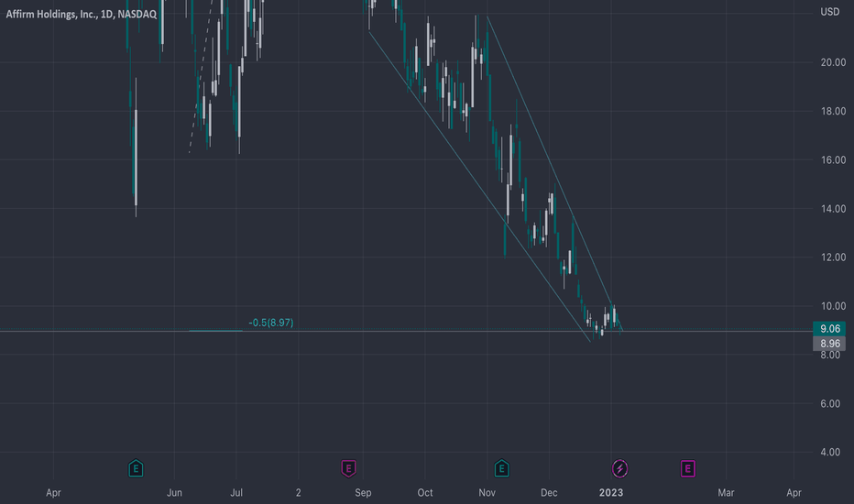Select the lower descending channel trendline
Viewport: 854px width, 504px height.
point(479,187)
